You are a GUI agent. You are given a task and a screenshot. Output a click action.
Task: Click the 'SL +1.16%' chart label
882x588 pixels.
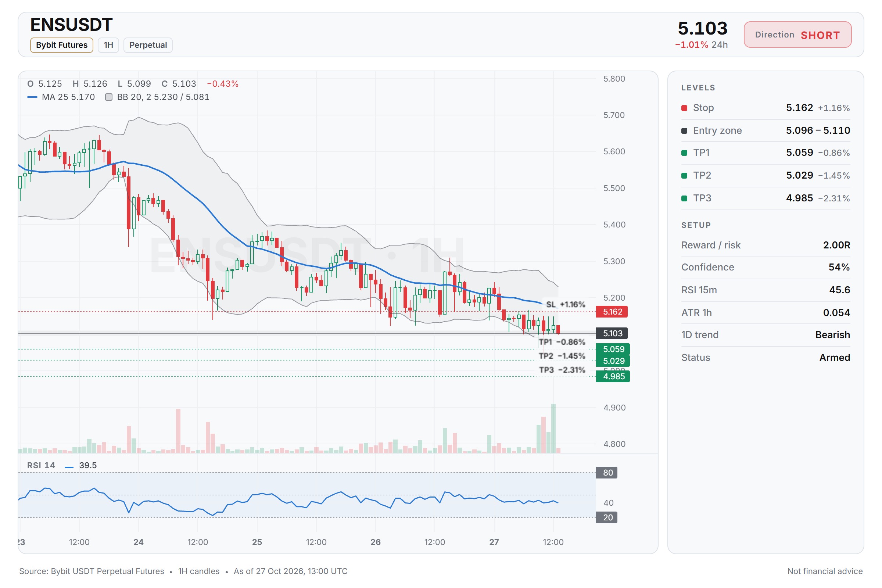[566, 305]
